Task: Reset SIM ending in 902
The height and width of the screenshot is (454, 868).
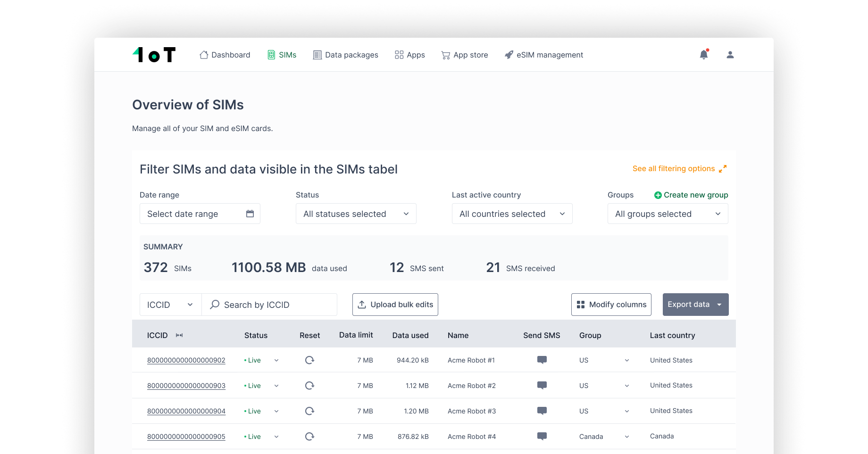Action: 309,360
